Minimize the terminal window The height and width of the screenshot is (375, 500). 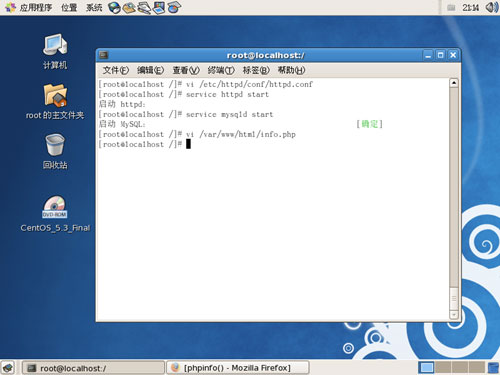coord(428,55)
